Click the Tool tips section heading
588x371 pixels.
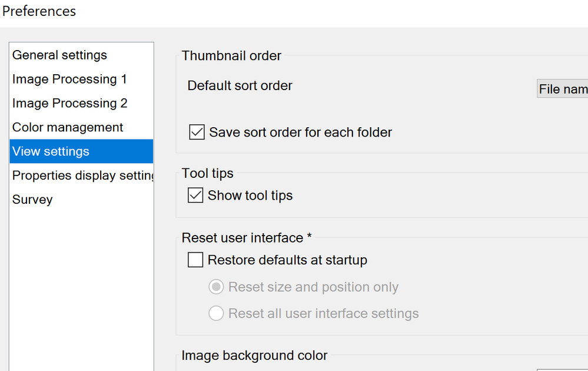point(207,174)
